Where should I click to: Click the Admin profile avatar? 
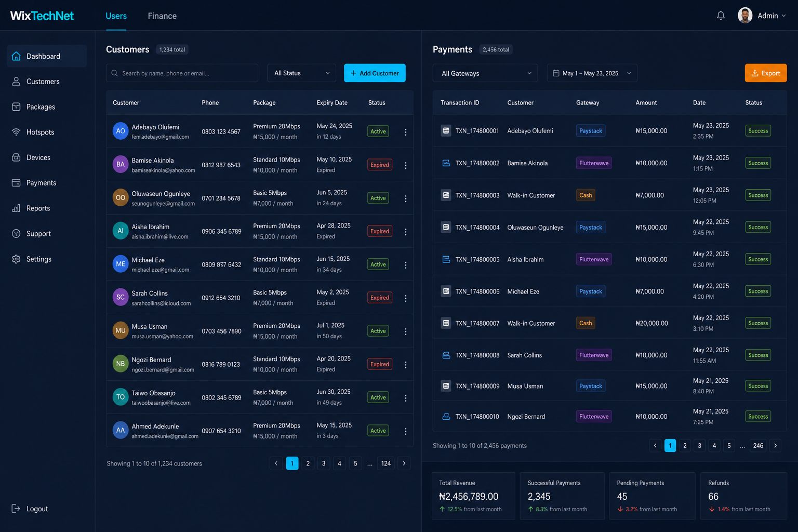[x=745, y=16]
